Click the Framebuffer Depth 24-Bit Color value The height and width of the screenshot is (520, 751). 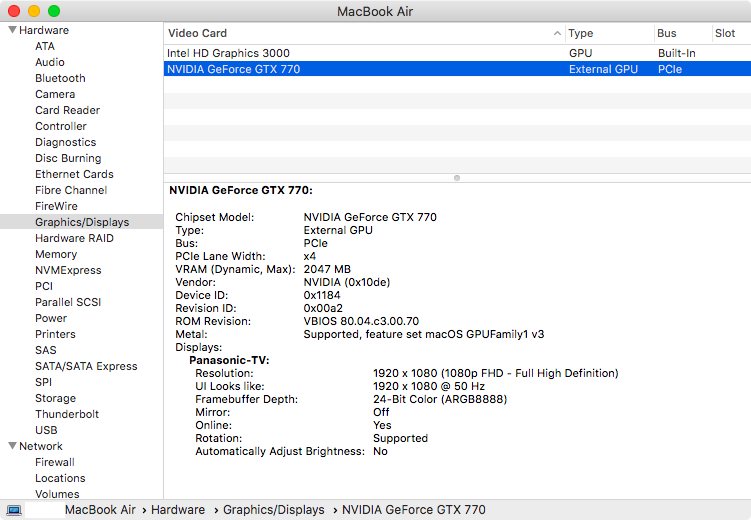[440, 399]
